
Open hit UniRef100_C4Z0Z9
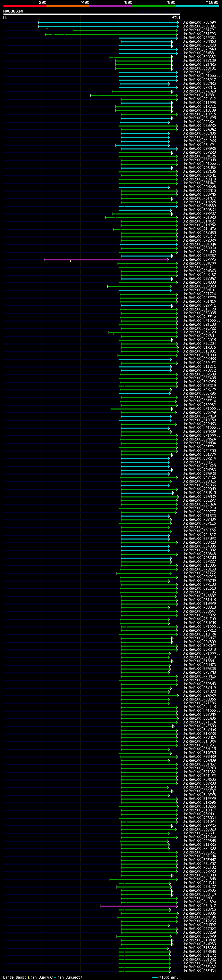coord(199,91)
